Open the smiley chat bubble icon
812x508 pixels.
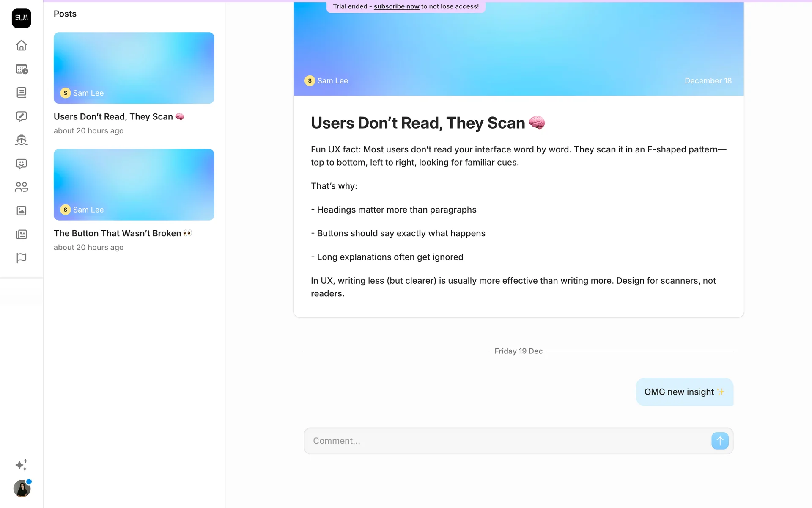pyautogui.click(x=21, y=163)
